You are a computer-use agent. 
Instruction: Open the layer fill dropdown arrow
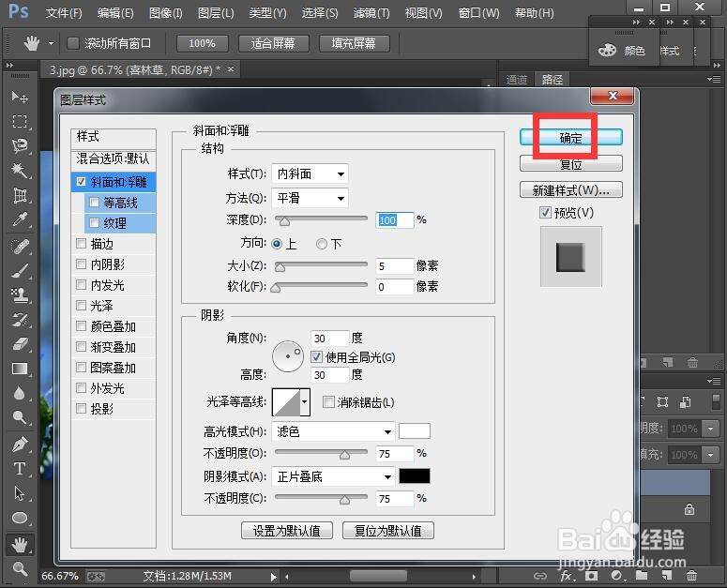(x=710, y=455)
